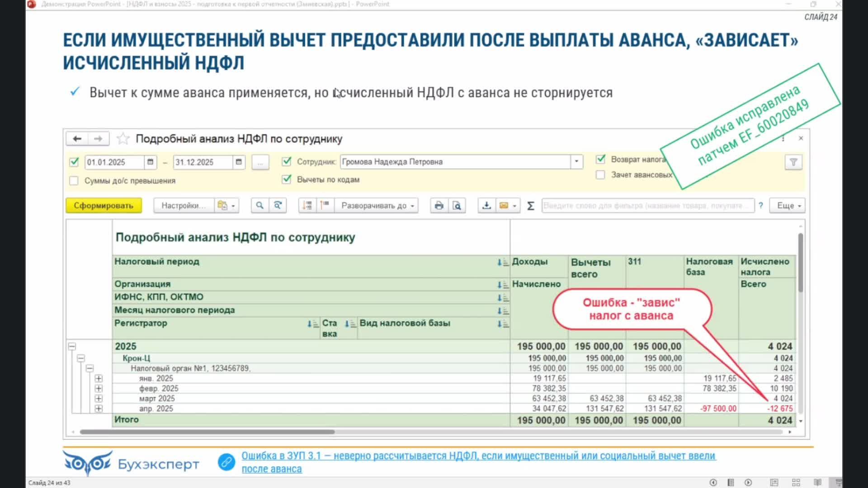This screenshot has width=868, height=488.
Task: Enable the Зачет авансовых checkbox
Action: 600,175
